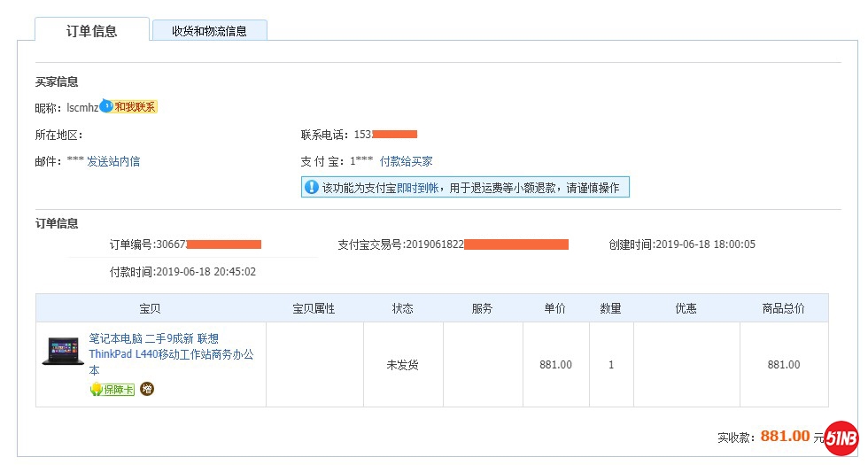The image size is (868, 465).
Task: Open the ThinkPad laptop product thumbnail
Action: click(x=62, y=352)
